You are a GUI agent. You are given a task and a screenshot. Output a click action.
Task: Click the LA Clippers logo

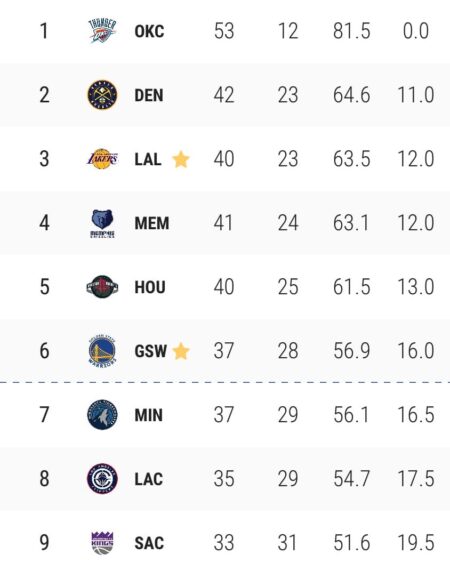(x=102, y=479)
